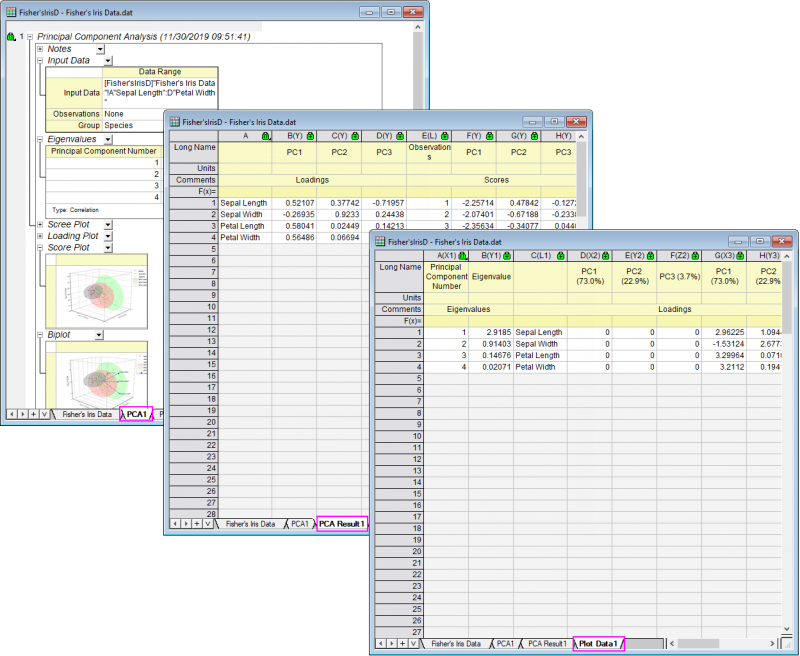
Task: Select the -2.25714 PC1 score cell
Action: click(473, 203)
